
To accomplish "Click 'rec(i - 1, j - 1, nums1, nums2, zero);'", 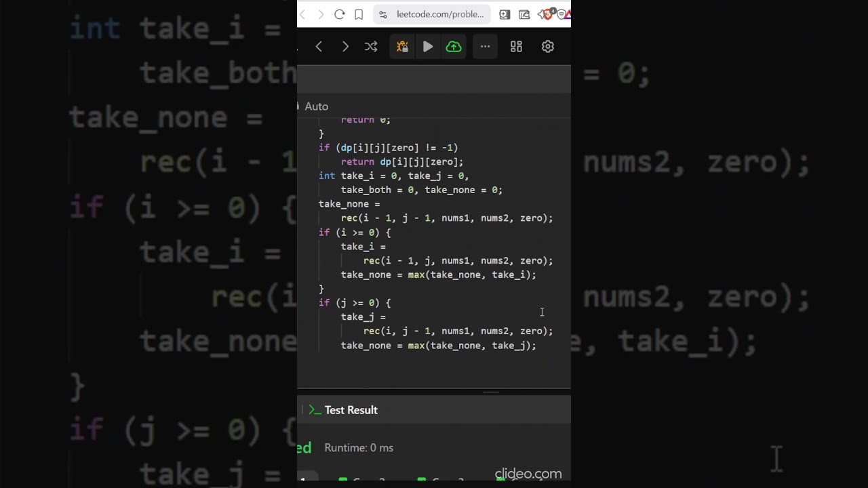I will point(447,218).
